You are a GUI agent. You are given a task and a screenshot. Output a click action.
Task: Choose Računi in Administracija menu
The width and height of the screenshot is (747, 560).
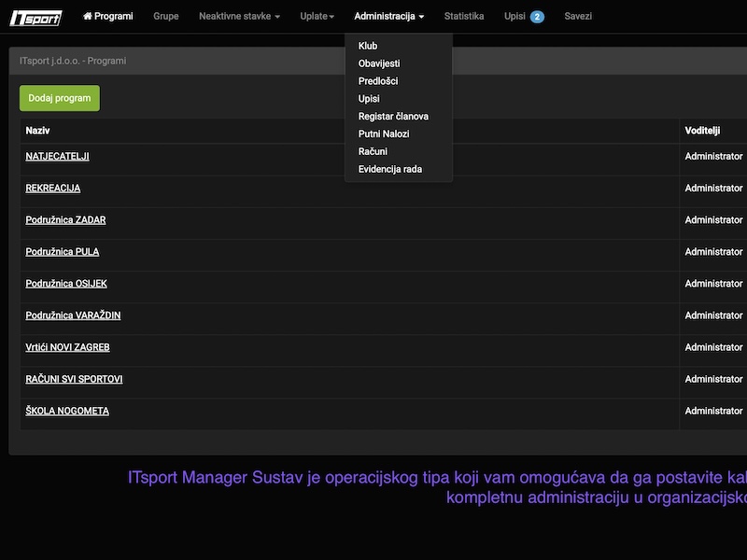(373, 151)
